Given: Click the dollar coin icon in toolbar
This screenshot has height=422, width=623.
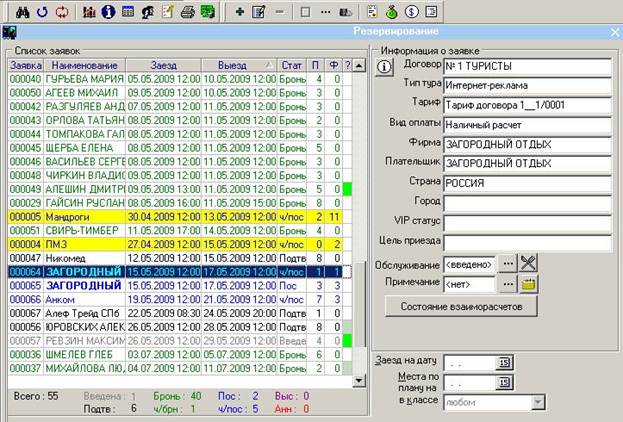Looking at the screenshot, I should point(411,12).
